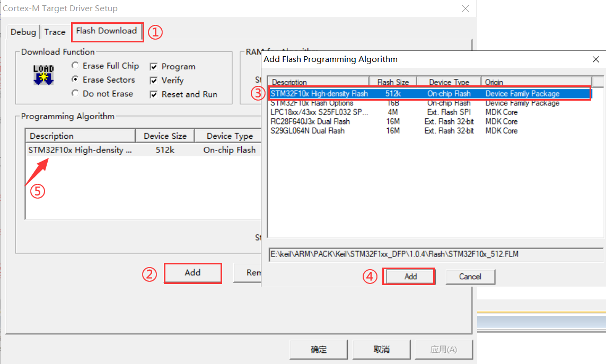Click the STM32F10x_512.FLM file path field
This screenshot has height=364, width=606.
[x=436, y=254]
